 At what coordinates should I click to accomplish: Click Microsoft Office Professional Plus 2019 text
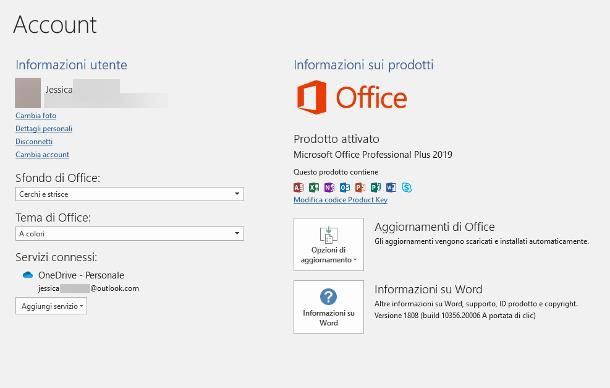[x=373, y=155]
